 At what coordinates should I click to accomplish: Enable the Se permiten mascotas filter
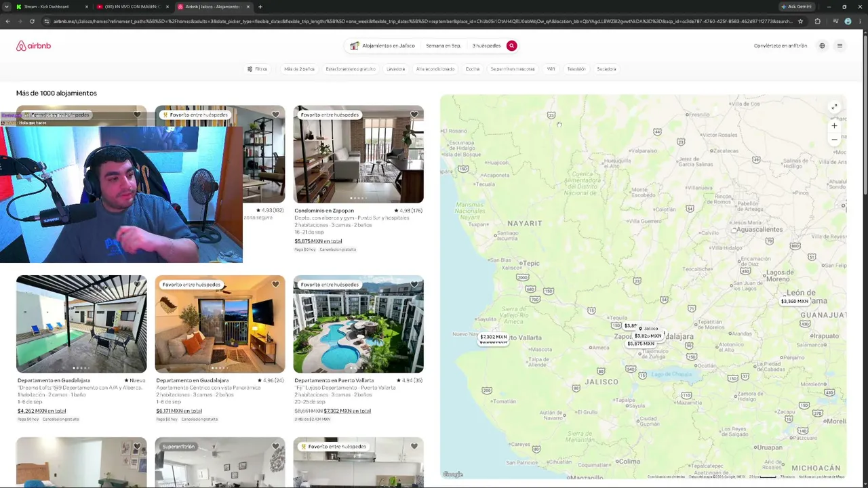click(x=513, y=68)
